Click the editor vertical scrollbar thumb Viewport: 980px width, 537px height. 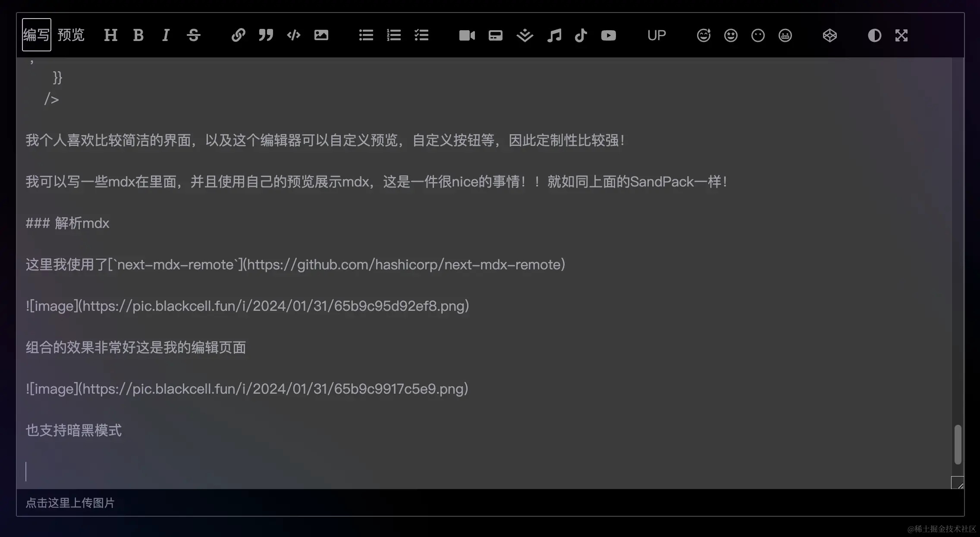click(x=958, y=445)
